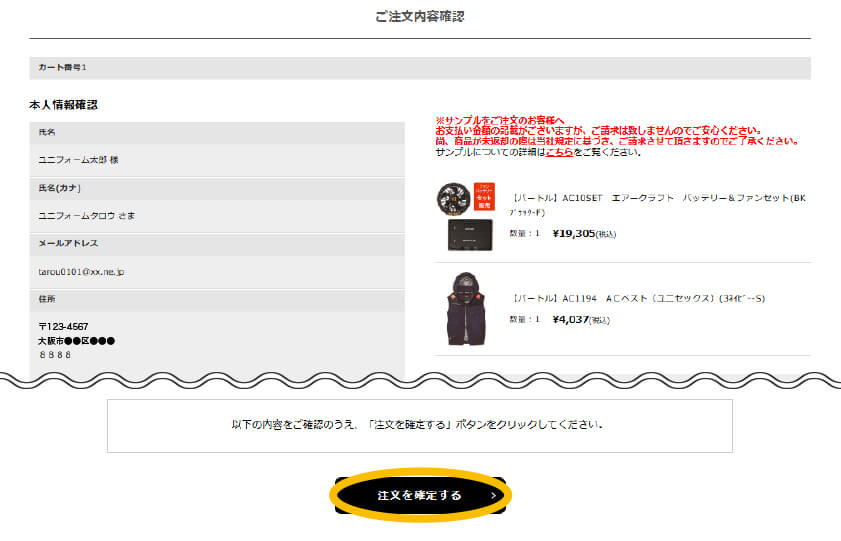This screenshot has height=541, width=841.
Task: Open the こちら sample details link
Action: tap(559, 152)
